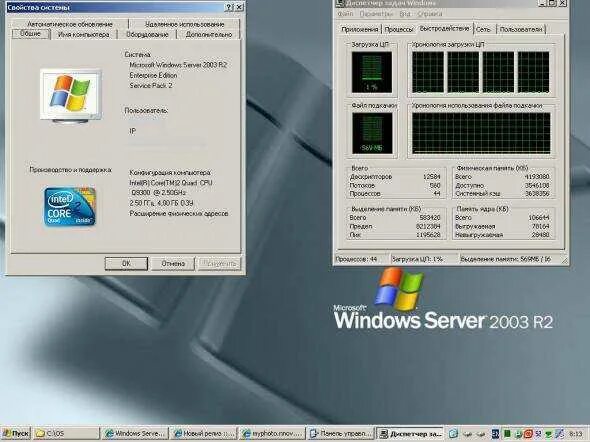This screenshot has height=442, width=590.
Task: Click the Q8300 @ 2.50GHz processor line
Action: 158,193
